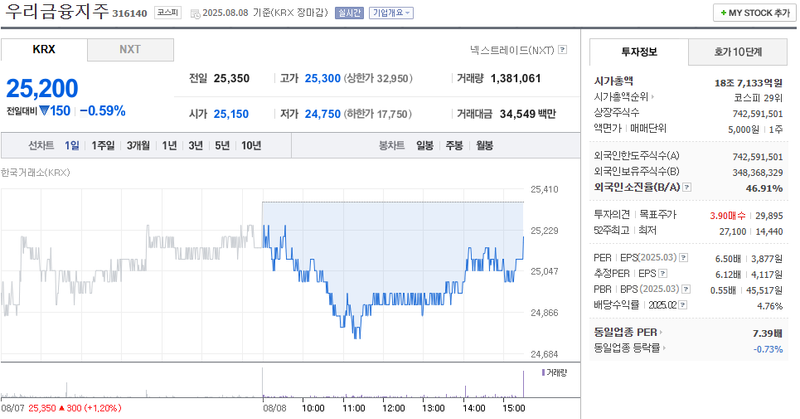Screen dimensions: 800x419
Task: Click the down-triangle icon beside 150
Action: coord(44,110)
